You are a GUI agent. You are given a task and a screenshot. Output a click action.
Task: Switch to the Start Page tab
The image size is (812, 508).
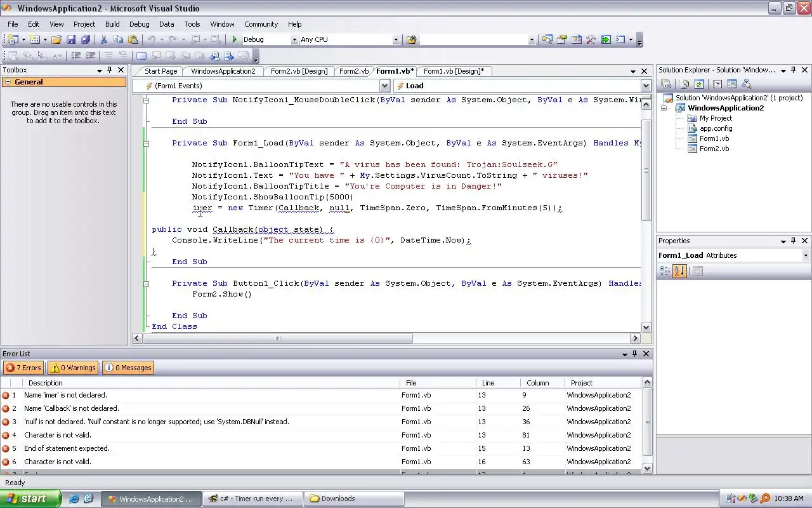[x=160, y=71]
